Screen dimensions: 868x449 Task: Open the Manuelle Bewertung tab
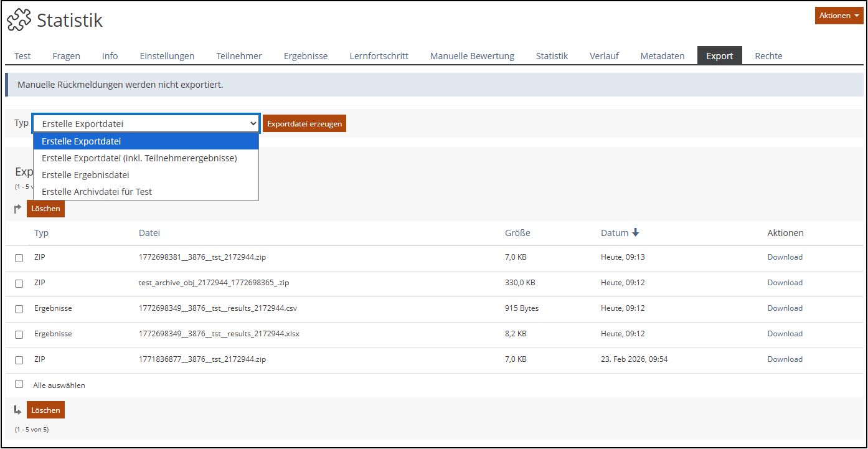472,56
